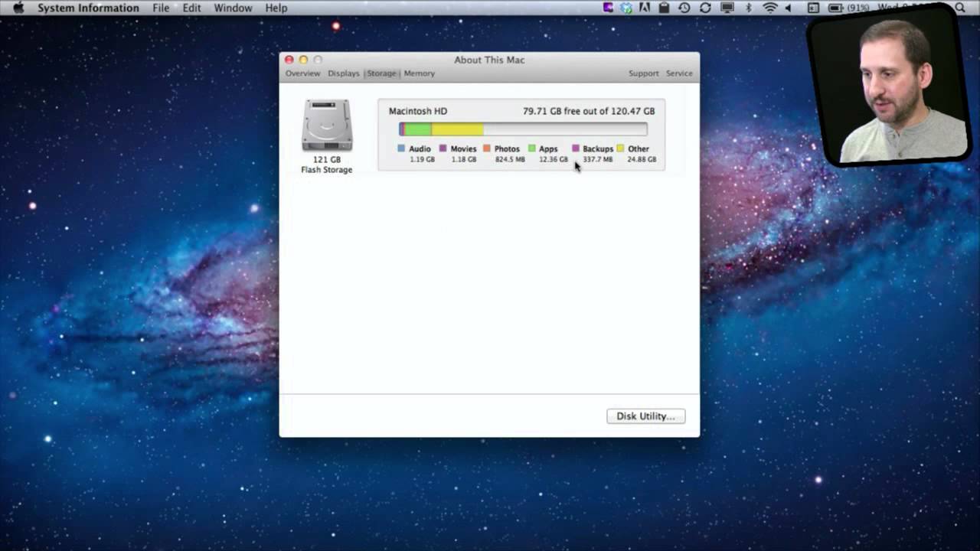Image resolution: width=980 pixels, height=551 pixels.
Task: Click the purple menu bar icon
Action: click(609, 8)
